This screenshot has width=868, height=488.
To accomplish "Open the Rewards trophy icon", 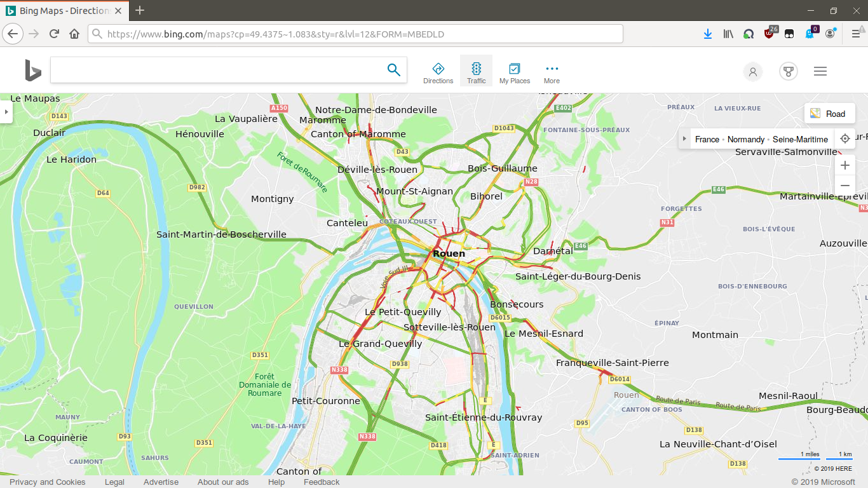I will [x=789, y=71].
